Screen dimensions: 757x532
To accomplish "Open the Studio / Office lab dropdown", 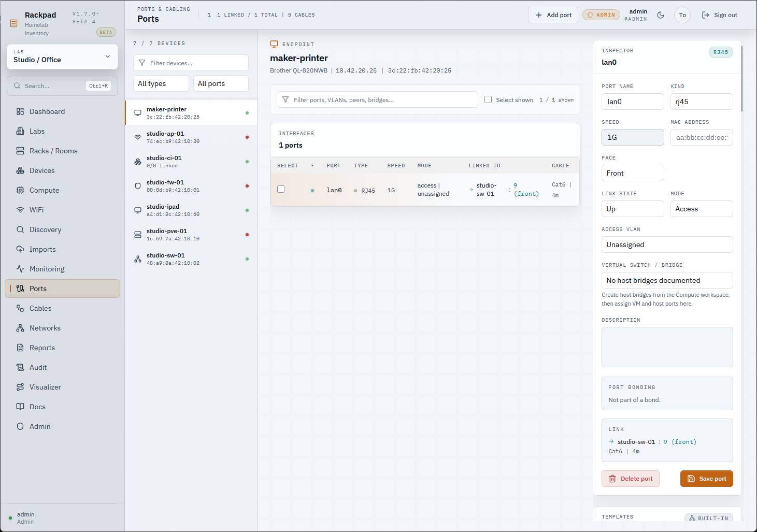I will click(62, 56).
